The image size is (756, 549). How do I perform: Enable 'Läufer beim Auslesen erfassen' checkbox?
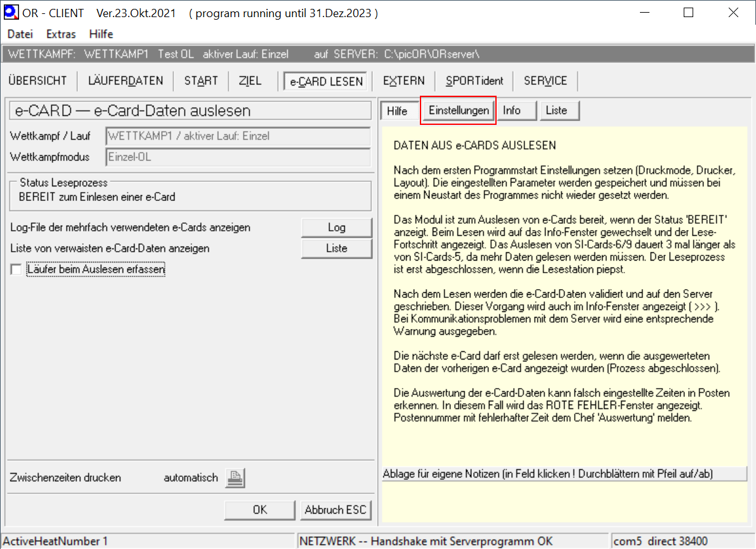click(16, 270)
